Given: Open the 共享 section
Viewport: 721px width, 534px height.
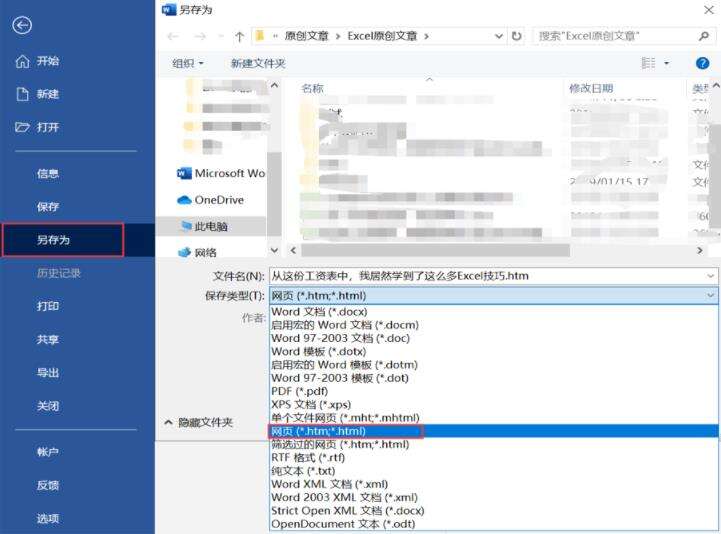Looking at the screenshot, I should click(48, 339).
